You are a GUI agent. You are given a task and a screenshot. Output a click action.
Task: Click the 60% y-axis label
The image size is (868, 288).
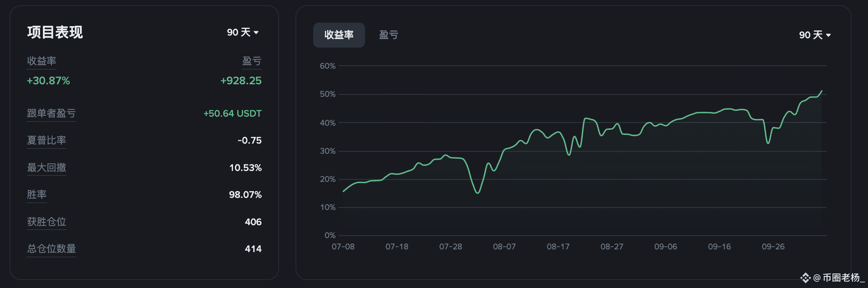click(x=328, y=66)
